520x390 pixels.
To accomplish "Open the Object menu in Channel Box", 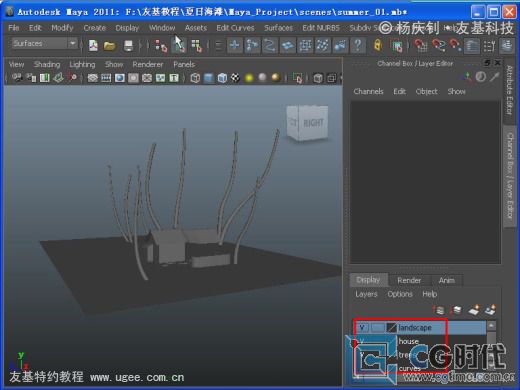I will (426, 91).
